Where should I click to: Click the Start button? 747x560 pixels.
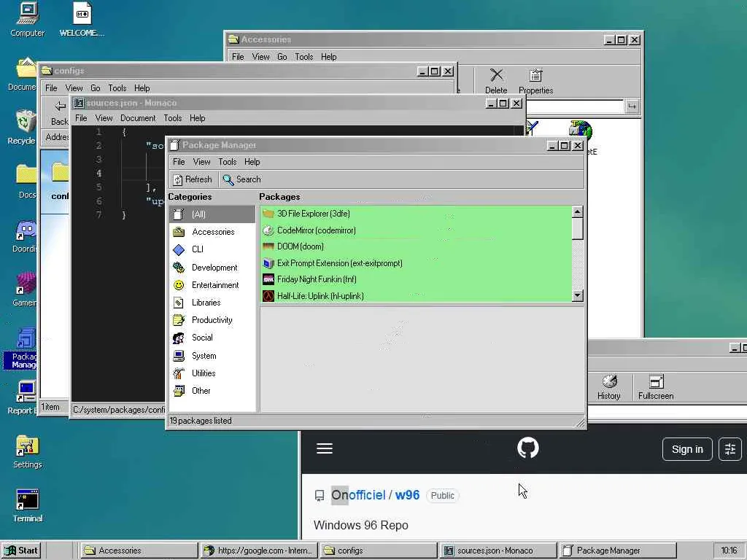[x=21, y=551]
